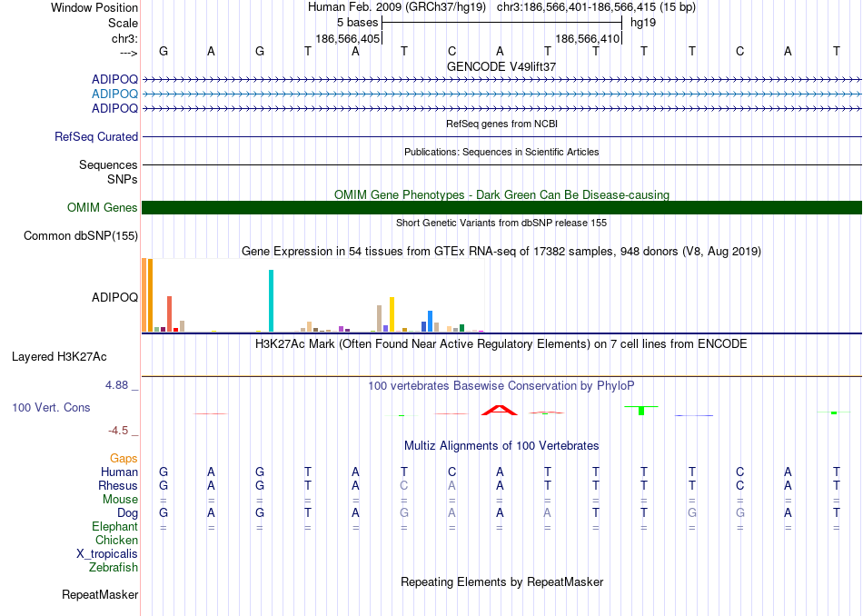The width and height of the screenshot is (863, 616).
Task: Select the Dog alignment row label
Action: pyautogui.click(x=127, y=513)
